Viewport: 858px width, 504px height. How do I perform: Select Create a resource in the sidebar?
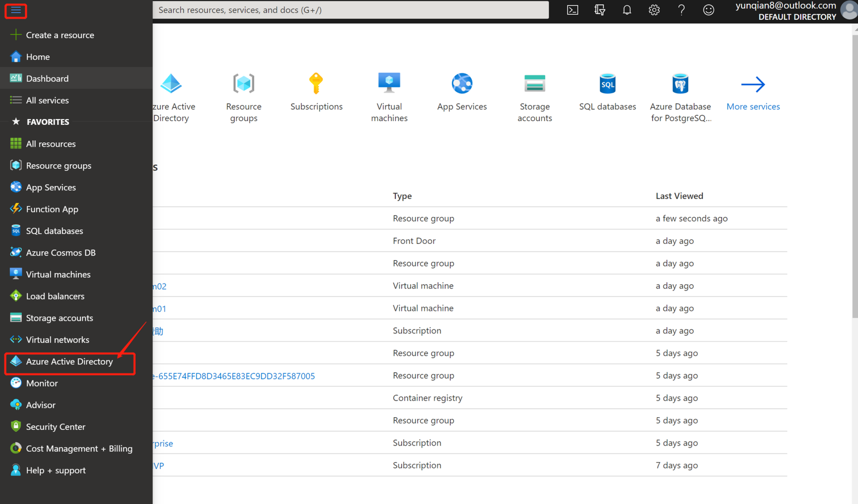coord(76,35)
